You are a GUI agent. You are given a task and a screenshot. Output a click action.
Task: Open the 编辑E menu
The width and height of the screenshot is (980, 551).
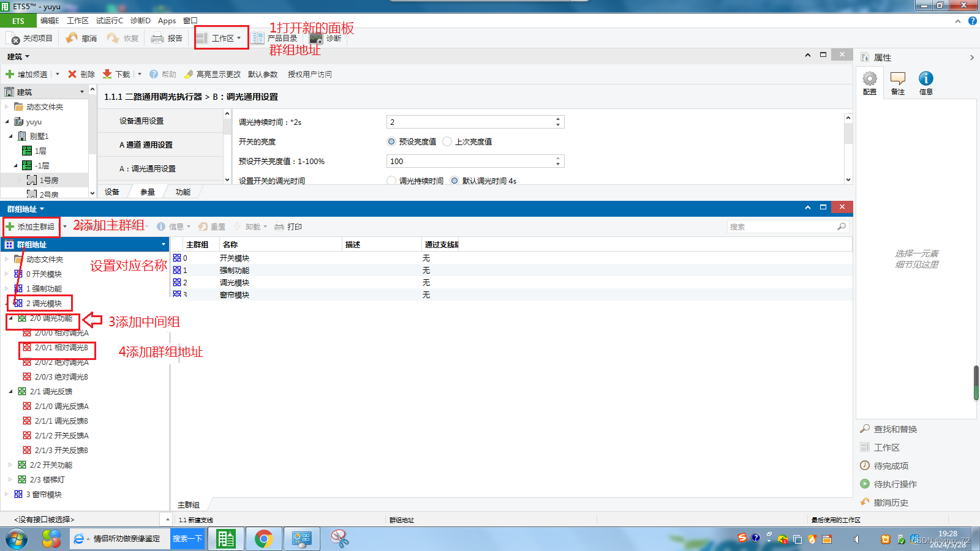pyautogui.click(x=50, y=21)
